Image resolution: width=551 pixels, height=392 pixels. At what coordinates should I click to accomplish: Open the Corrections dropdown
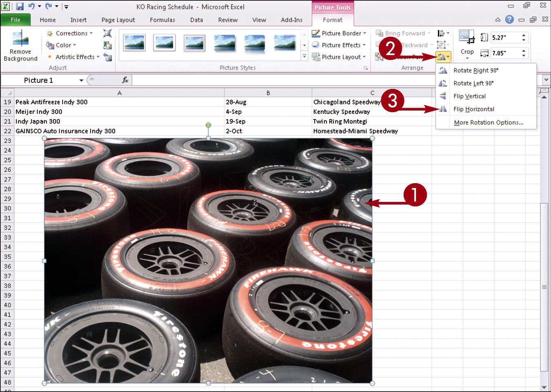70,33
